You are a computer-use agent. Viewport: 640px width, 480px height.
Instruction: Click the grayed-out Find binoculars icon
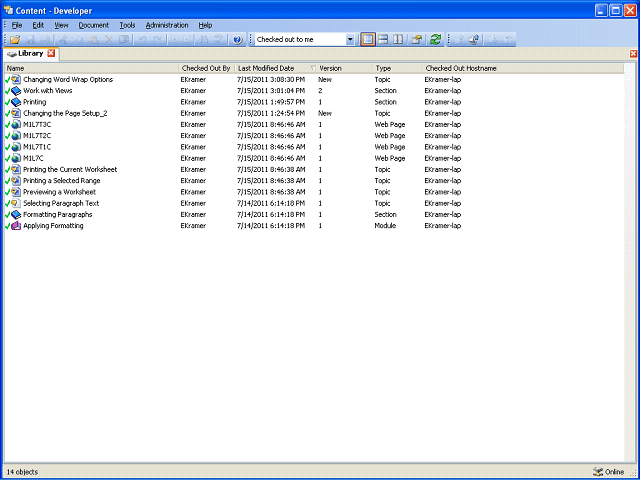(202, 40)
